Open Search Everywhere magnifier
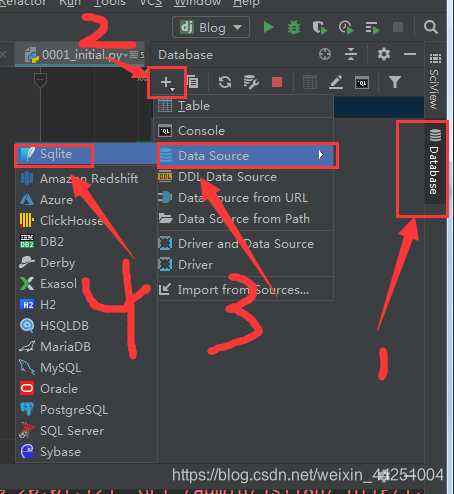 (x=430, y=27)
